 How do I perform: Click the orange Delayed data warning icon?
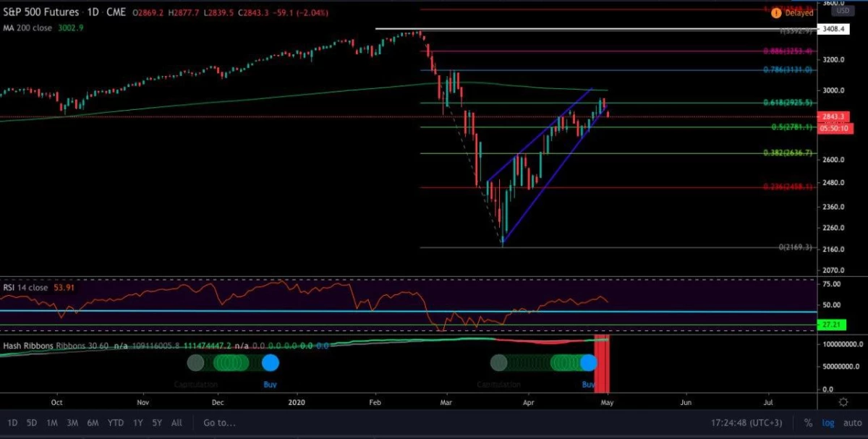click(x=776, y=12)
